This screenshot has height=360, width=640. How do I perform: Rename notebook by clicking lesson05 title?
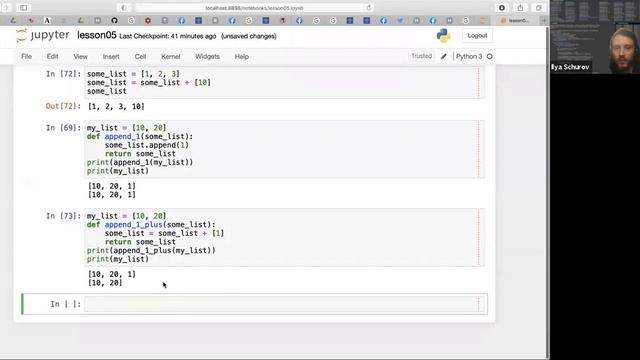click(97, 36)
